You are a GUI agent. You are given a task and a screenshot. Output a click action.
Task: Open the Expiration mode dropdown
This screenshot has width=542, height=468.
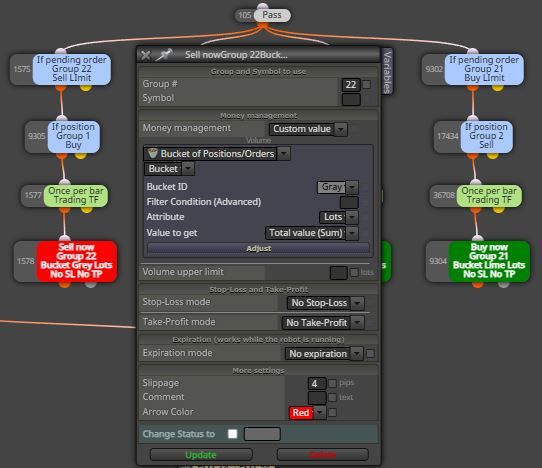pyautogui.click(x=324, y=354)
